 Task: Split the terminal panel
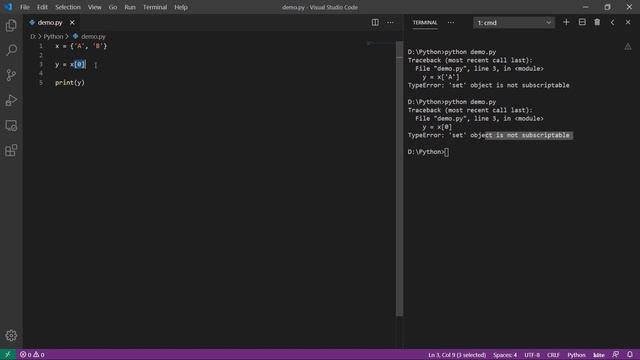click(x=582, y=22)
